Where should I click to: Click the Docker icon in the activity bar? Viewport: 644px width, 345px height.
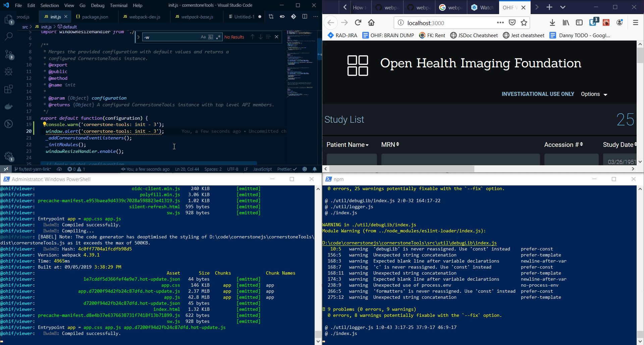8,106
